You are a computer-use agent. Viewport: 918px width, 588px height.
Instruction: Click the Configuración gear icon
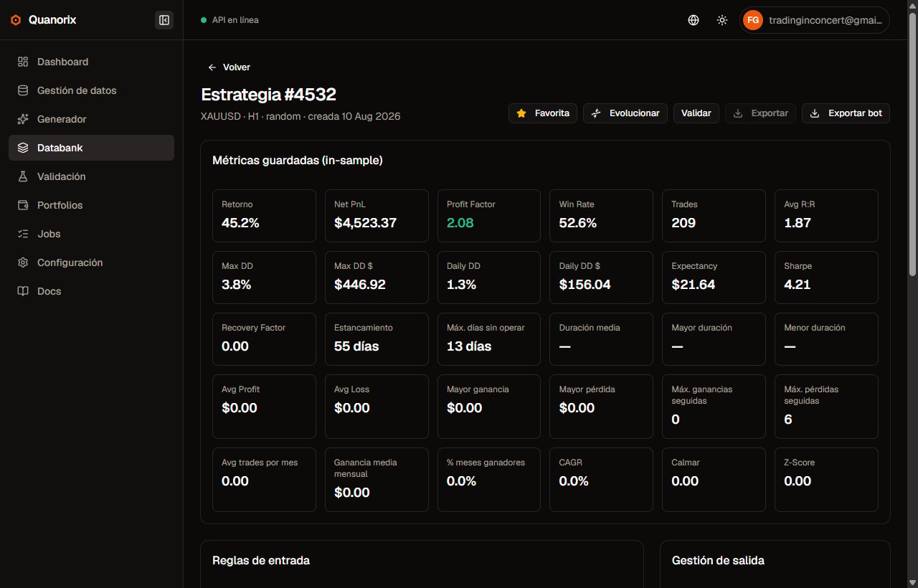tap(23, 262)
